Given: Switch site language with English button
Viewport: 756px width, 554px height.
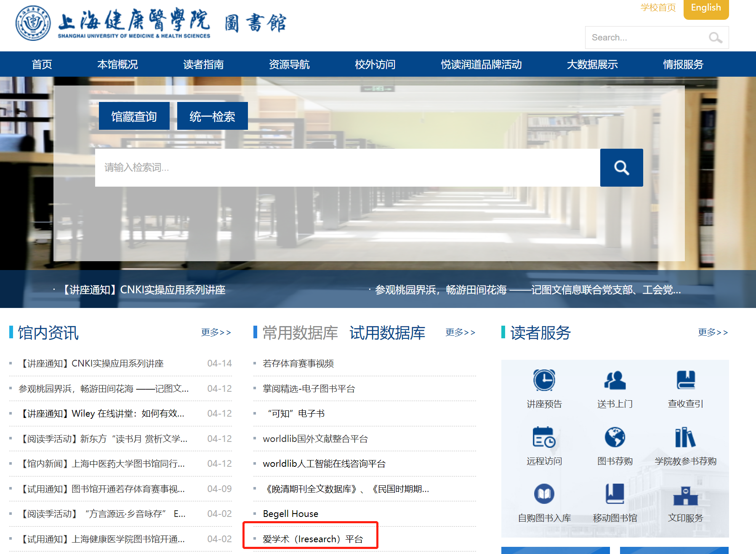Looking at the screenshot, I should tap(706, 8).
